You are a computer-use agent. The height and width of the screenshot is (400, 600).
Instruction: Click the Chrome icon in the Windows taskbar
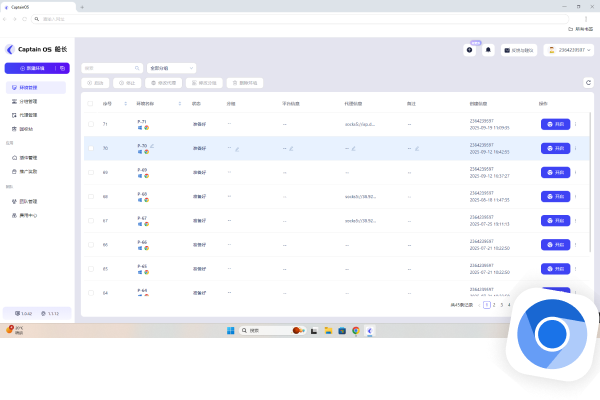click(355, 329)
